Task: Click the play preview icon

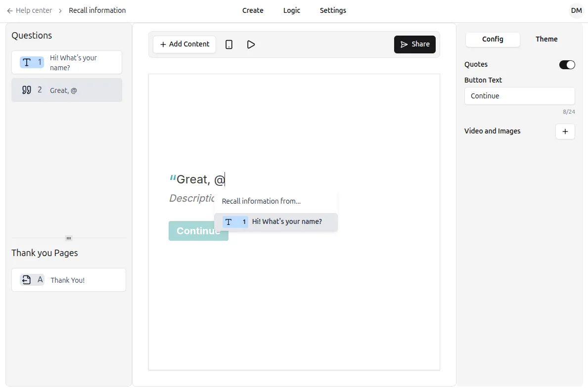Action: click(x=251, y=44)
